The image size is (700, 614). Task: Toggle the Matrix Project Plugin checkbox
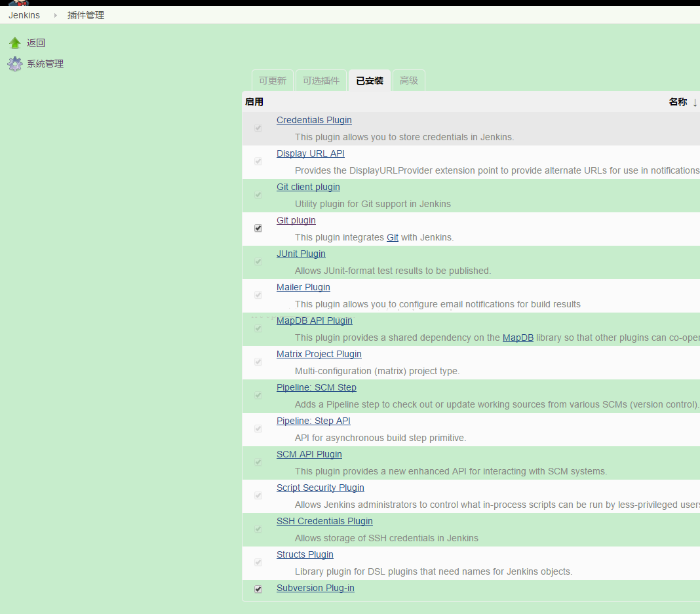258,362
